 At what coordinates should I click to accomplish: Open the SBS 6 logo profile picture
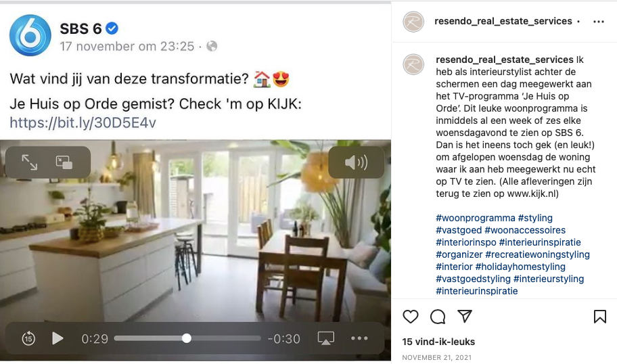click(x=30, y=35)
